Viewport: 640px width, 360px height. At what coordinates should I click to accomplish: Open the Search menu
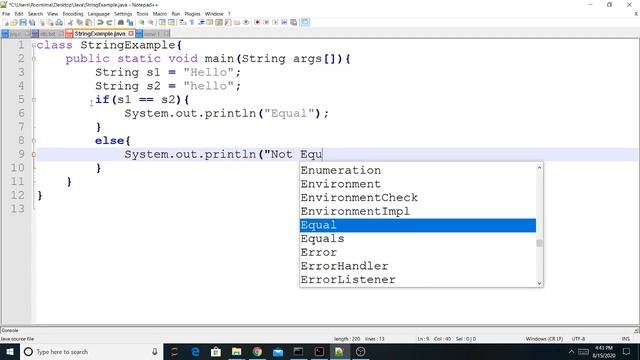(x=35, y=14)
